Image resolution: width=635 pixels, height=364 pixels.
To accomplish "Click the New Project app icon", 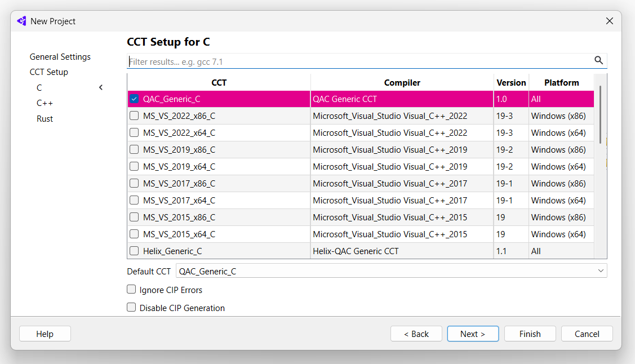I will (21, 21).
